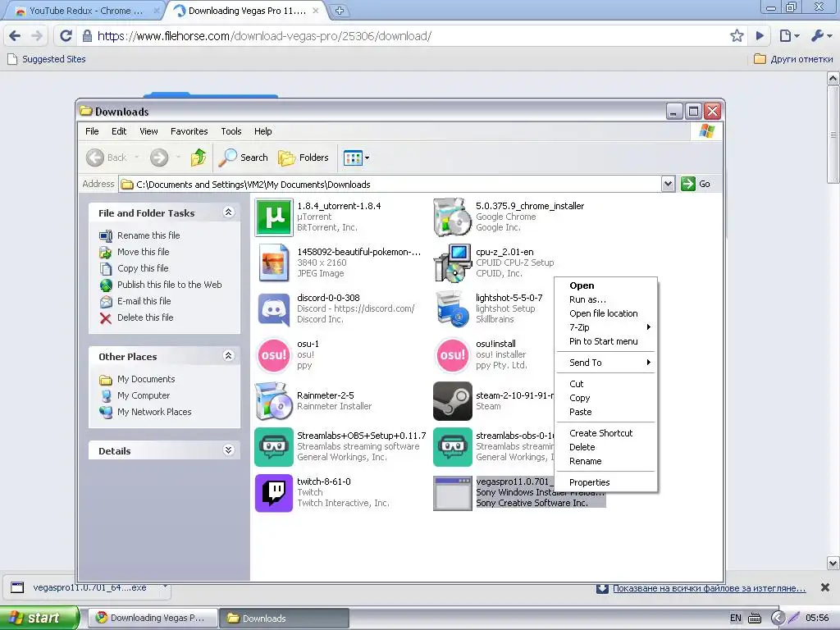840x630 pixels.
Task: Open Back button history dropdown arrow
Action: click(137, 157)
